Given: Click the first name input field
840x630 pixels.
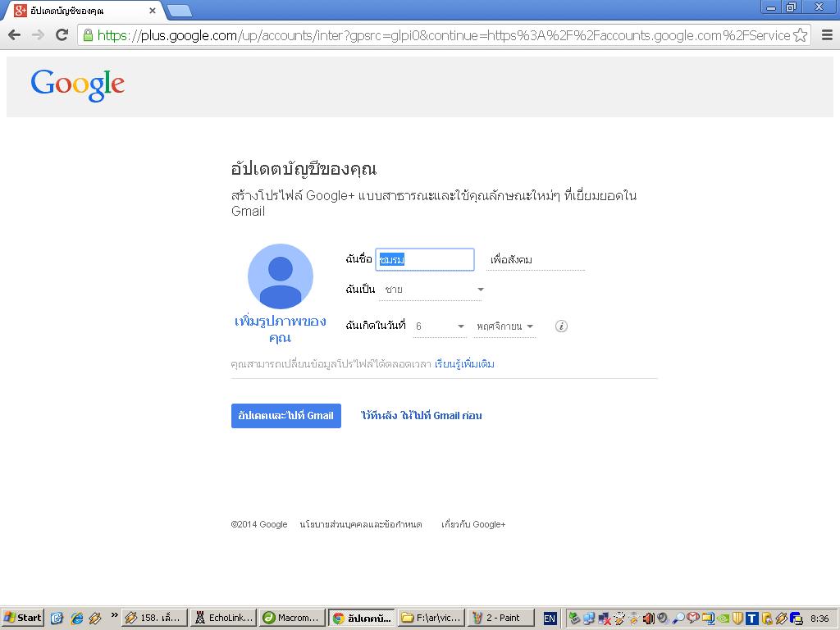Looking at the screenshot, I should (x=425, y=259).
